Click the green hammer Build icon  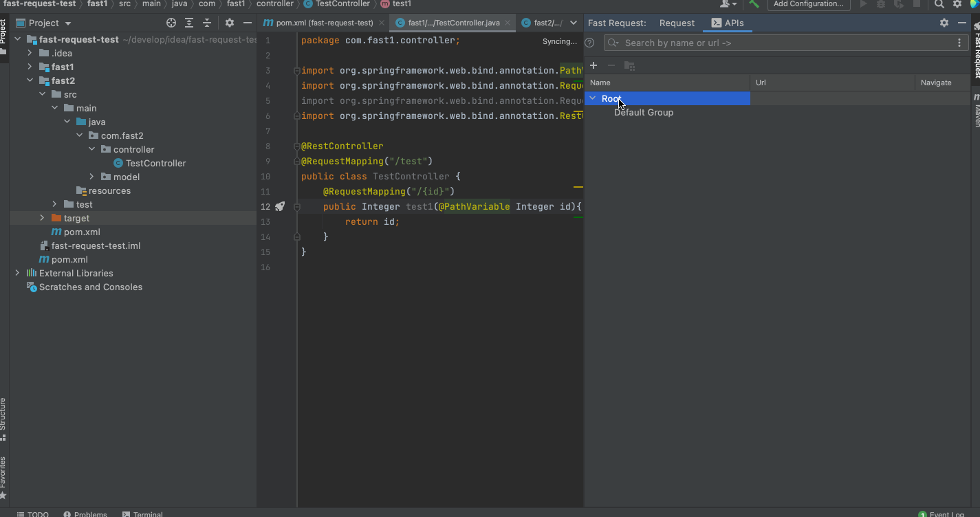754,4
